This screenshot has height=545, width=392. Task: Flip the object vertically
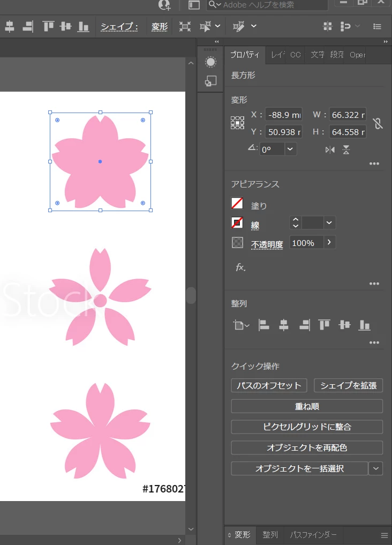point(346,150)
